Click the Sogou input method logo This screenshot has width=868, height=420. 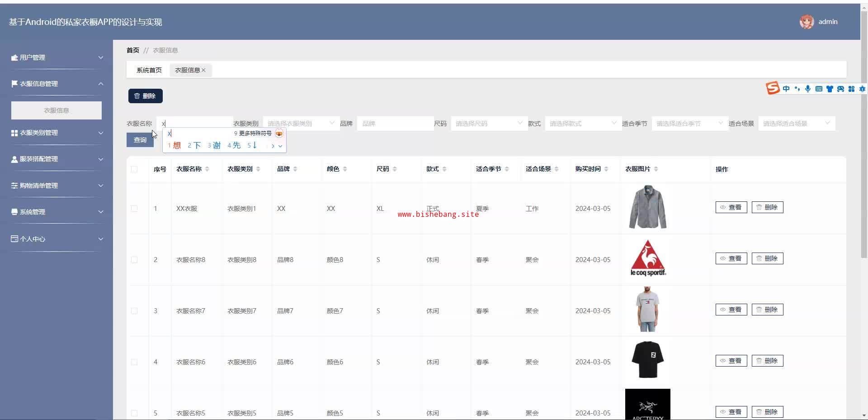coord(773,88)
